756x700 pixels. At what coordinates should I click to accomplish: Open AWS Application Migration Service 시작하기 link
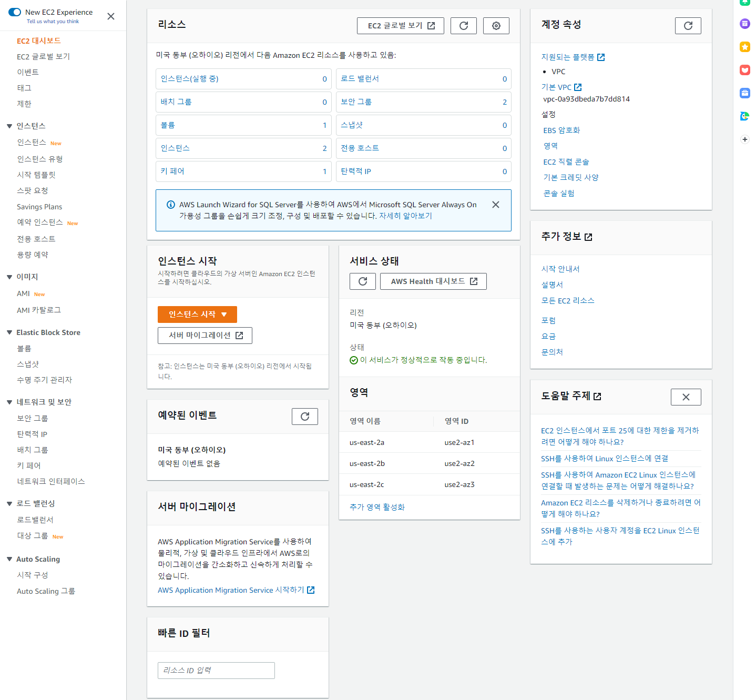coord(236,591)
